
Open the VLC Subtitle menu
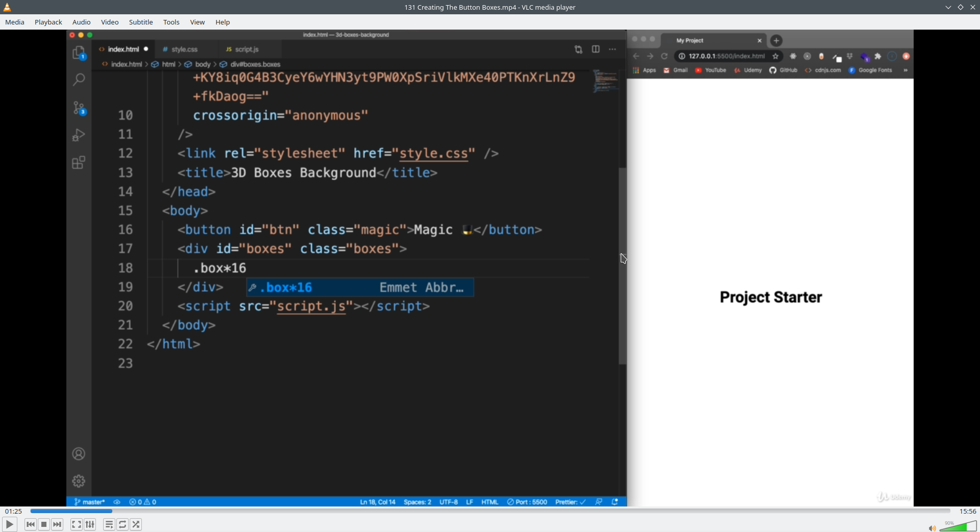tap(141, 22)
